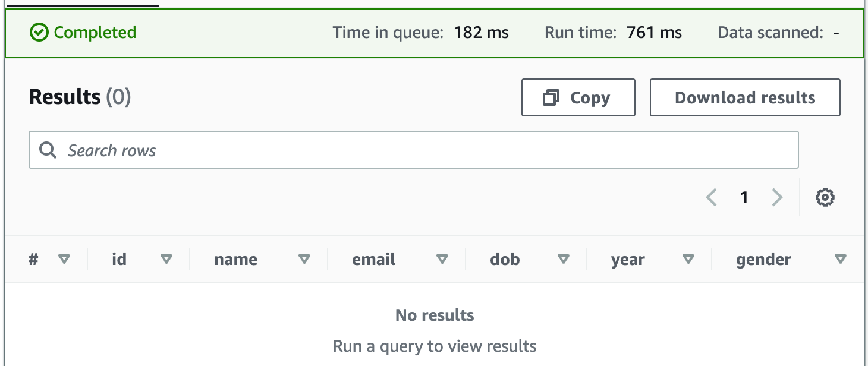
Task: Click the Download results button
Action: click(744, 97)
